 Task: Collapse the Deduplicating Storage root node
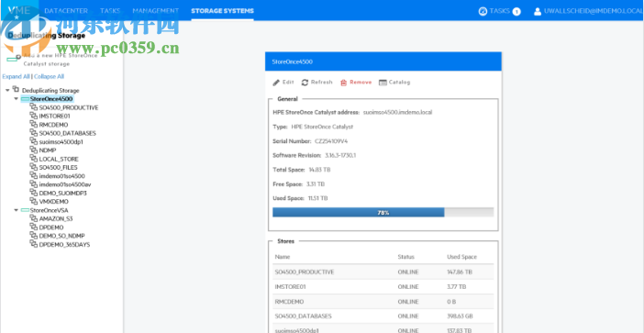click(x=7, y=90)
